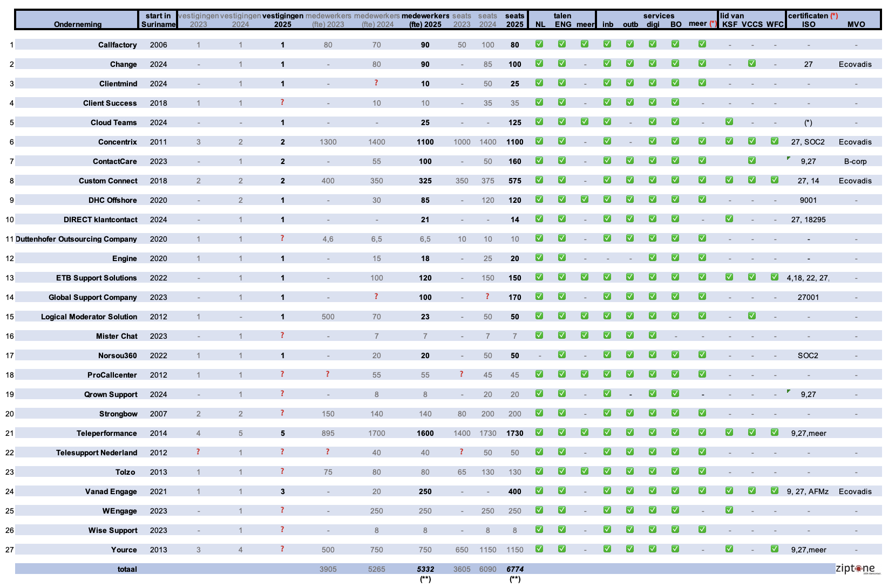This screenshot has height=588, width=895.
Task: Click Mister Chat's inb services checkbox
Action: pos(607,336)
